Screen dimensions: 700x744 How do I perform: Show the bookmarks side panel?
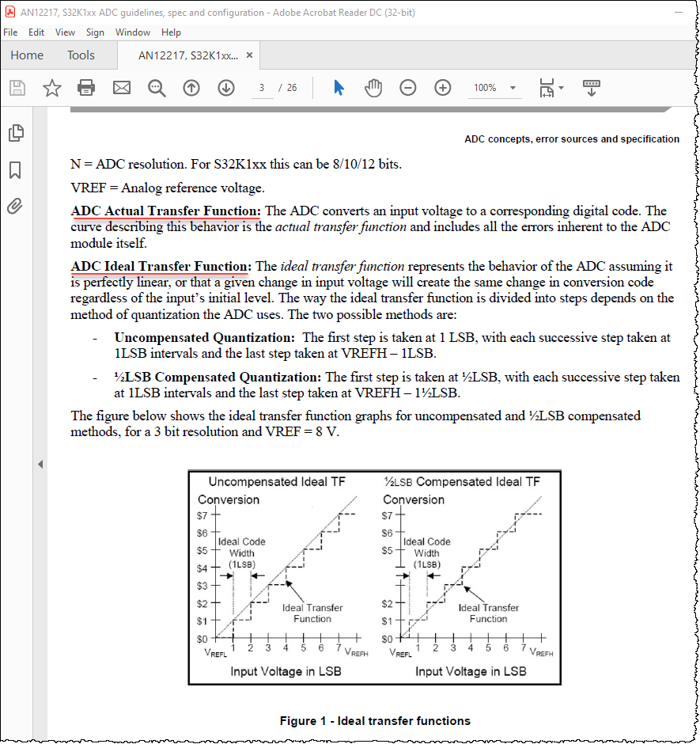pos(15,170)
